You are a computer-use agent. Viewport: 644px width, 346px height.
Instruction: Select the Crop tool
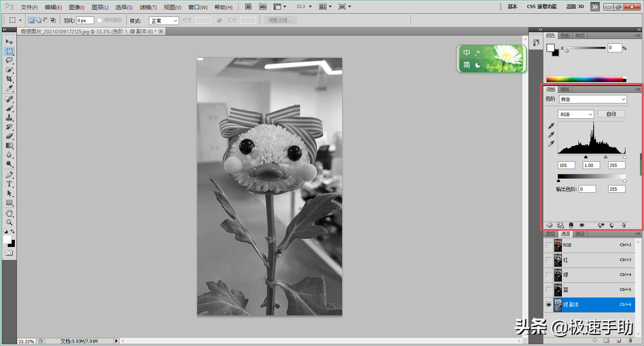[x=9, y=79]
